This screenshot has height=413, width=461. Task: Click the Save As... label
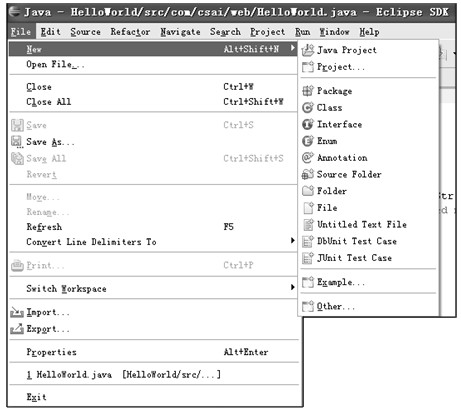50,142
